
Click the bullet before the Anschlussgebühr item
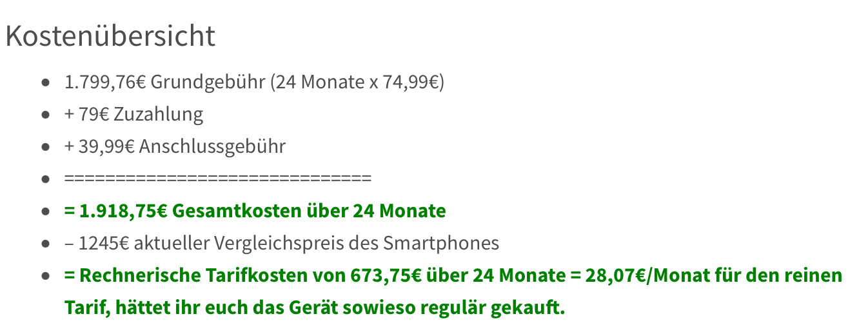coord(45,148)
